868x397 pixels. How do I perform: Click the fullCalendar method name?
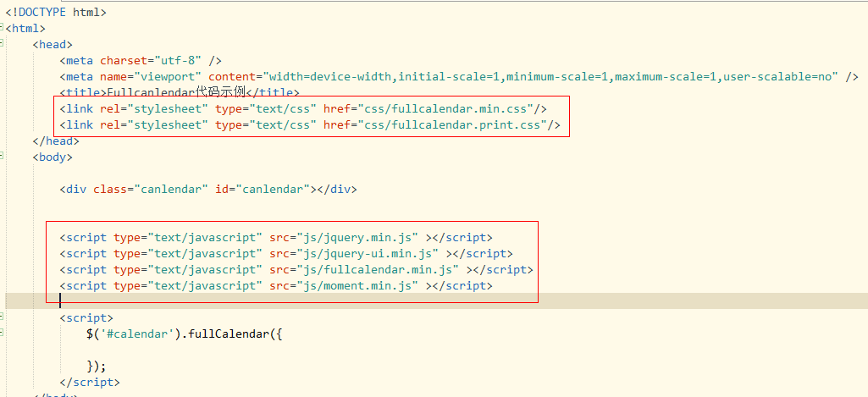(229, 334)
